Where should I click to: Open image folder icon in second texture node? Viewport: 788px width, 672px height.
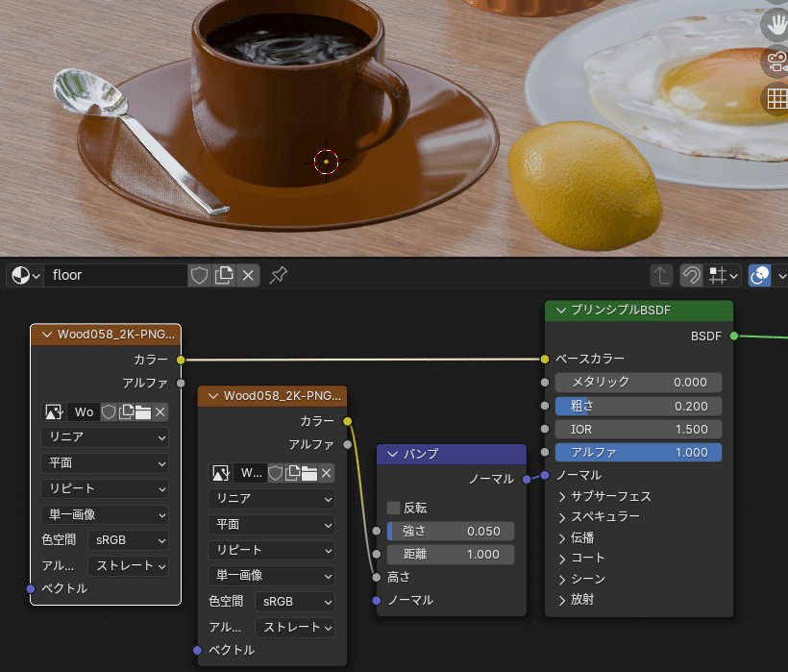[309, 473]
